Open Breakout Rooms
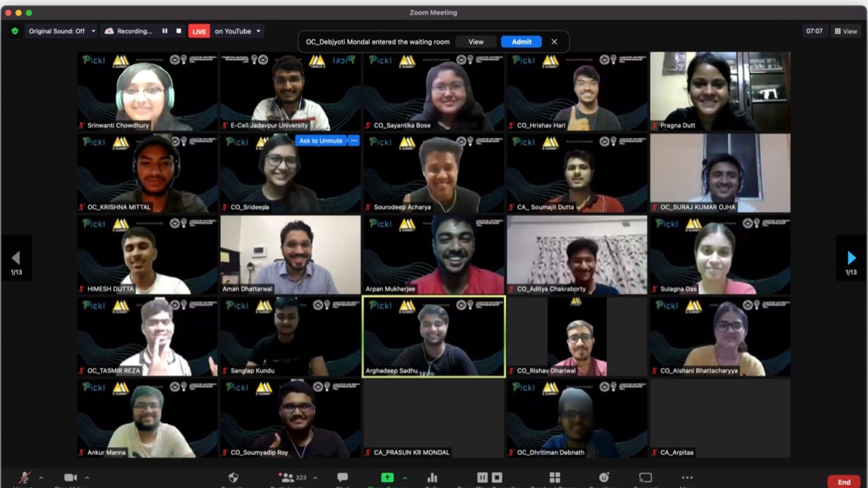The image size is (868, 488). 555,478
